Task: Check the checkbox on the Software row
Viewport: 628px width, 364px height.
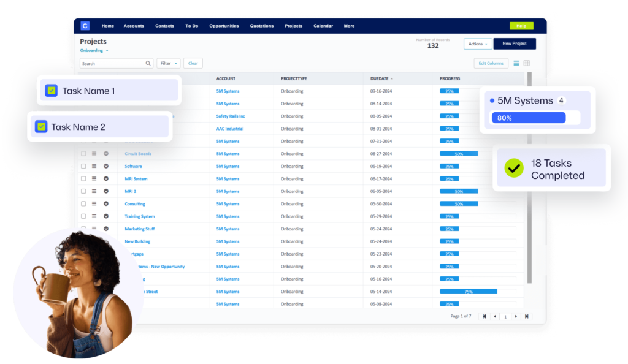Action: (x=83, y=165)
